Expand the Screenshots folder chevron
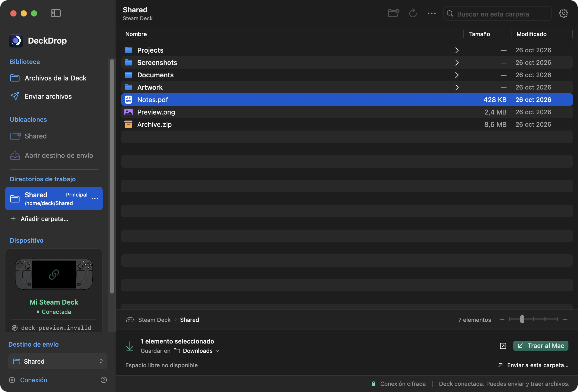 coord(457,62)
